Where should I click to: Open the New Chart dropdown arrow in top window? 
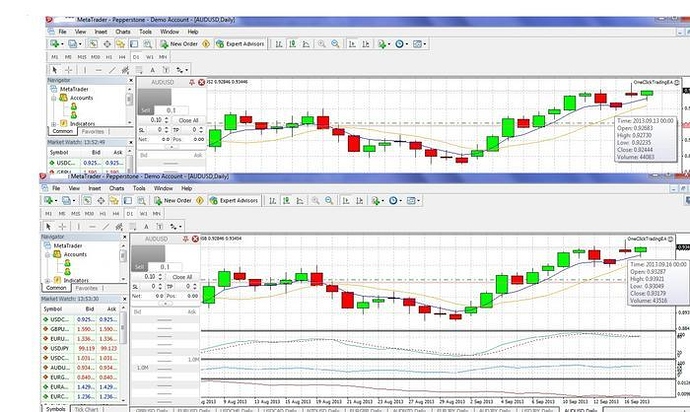pos(62,44)
